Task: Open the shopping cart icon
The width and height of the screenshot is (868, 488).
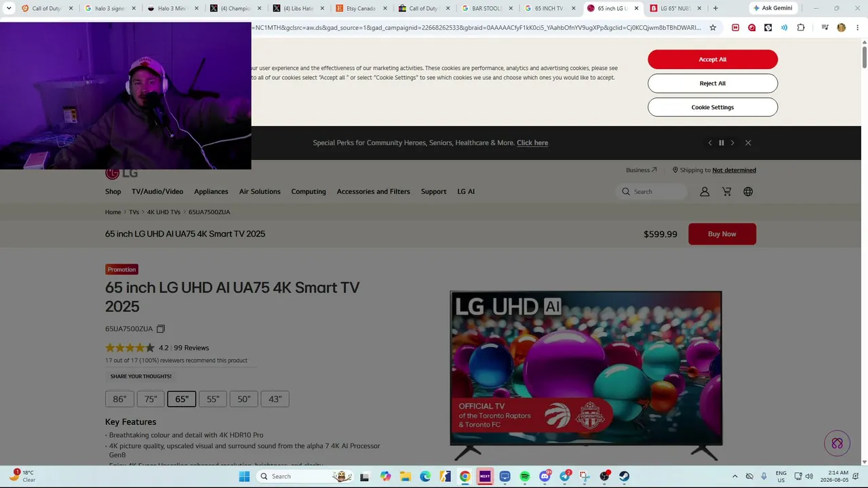Action: pos(726,192)
